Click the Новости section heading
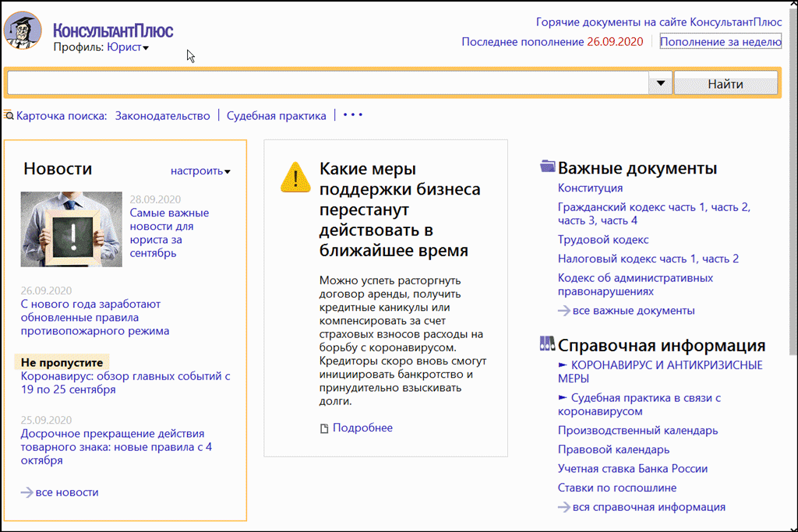Viewport: 798px width, 532px height. tap(58, 169)
